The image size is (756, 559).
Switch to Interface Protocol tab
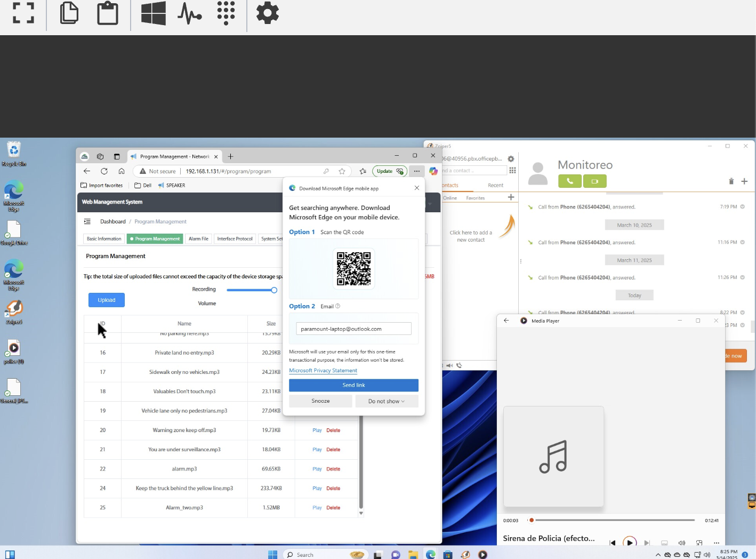click(235, 239)
